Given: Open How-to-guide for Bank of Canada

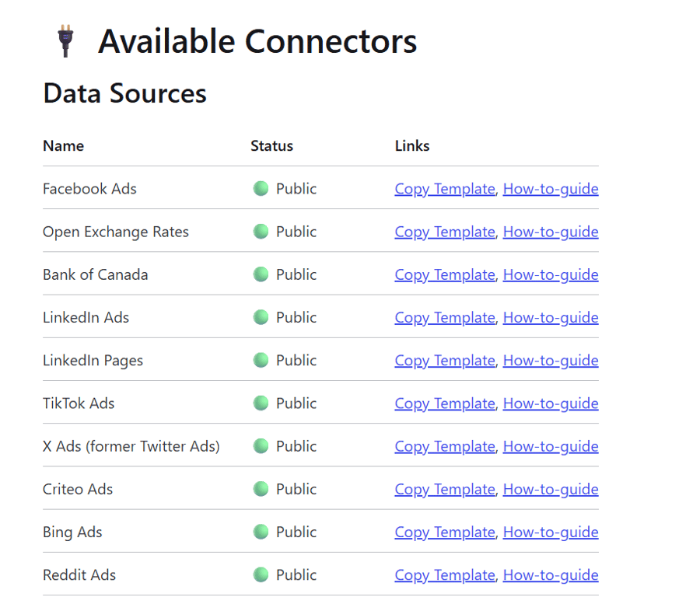Looking at the screenshot, I should [x=551, y=275].
